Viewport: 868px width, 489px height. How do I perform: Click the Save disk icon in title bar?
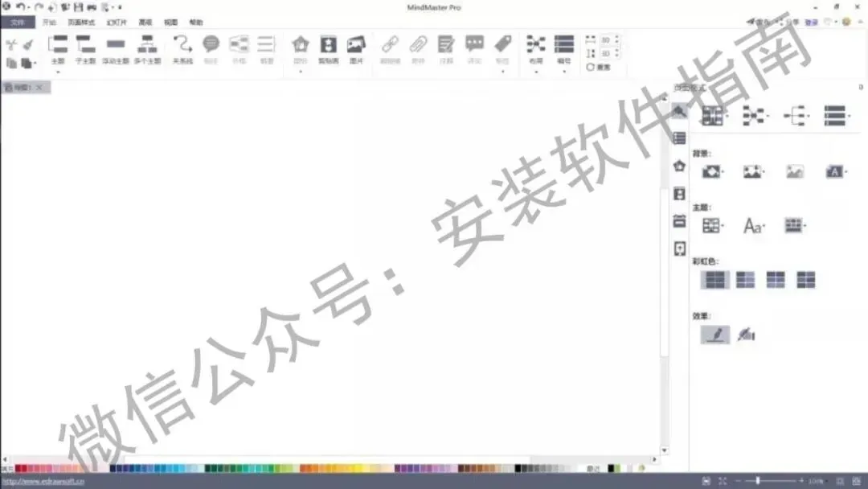point(79,7)
